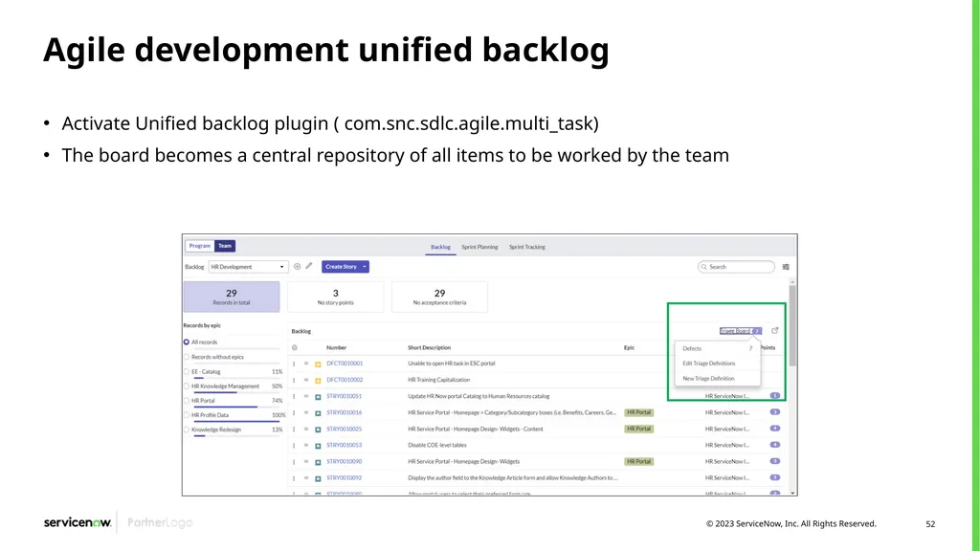Open the three-dot menu for STRY0010092
Viewport: 980px width, 551px height.
(294, 478)
